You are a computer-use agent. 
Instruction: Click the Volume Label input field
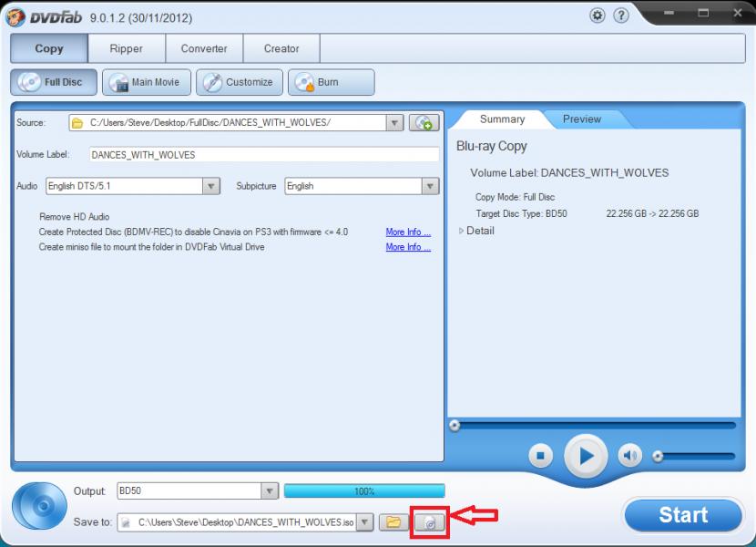[x=264, y=154]
